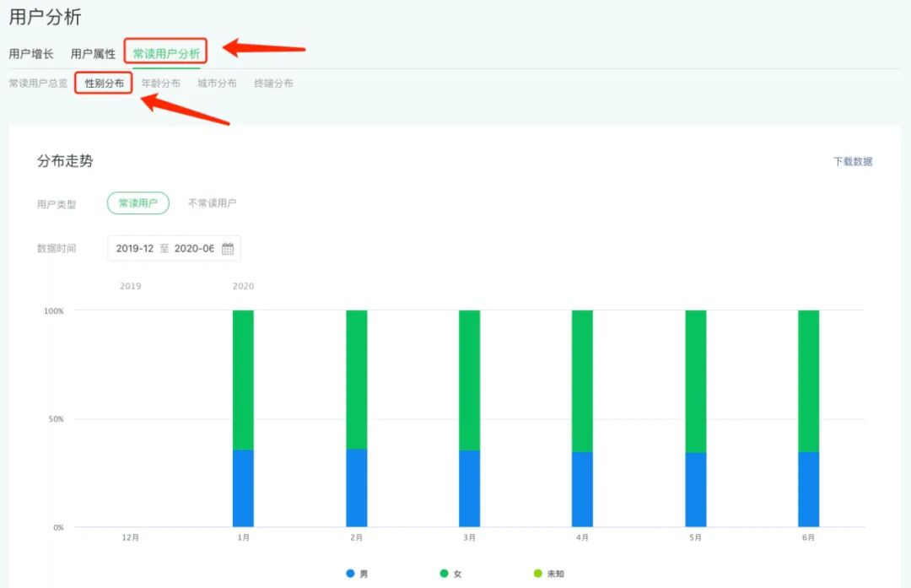Open the 常读用户总览 sub-tab
The width and height of the screenshot is (911, 588).
[x=38, y=83]
